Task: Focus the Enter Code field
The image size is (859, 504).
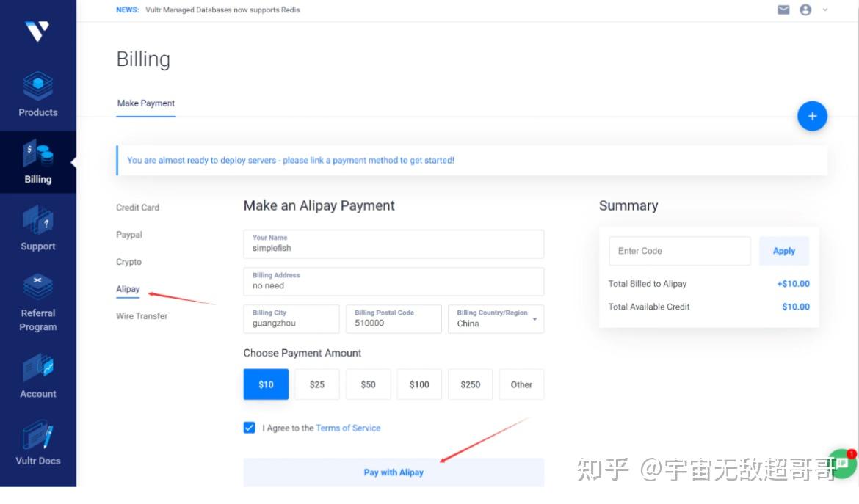Action: coord(679,251)
